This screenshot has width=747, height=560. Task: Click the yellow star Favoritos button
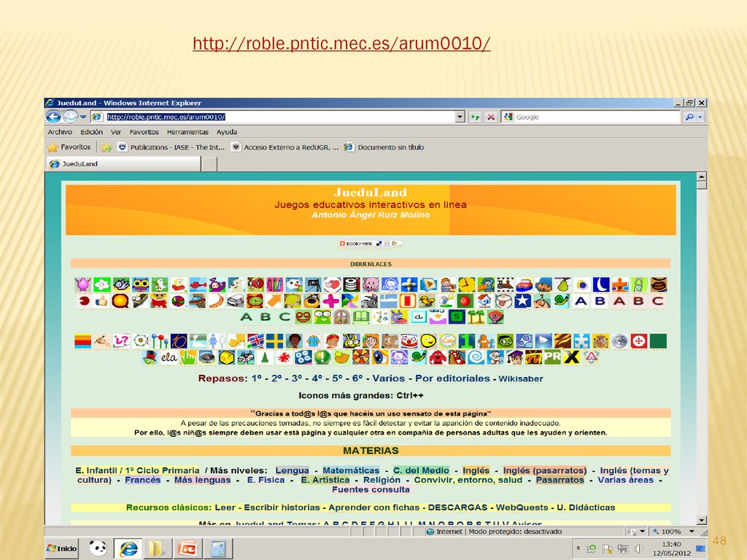pos(69,147)
